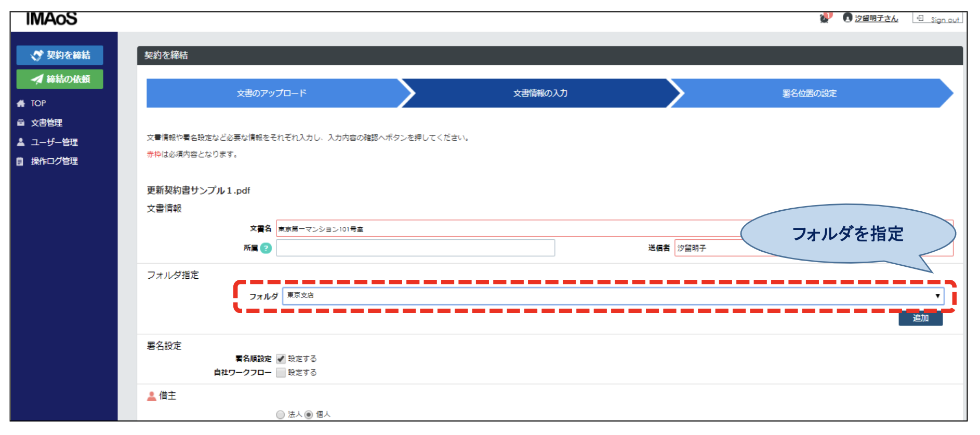
Task: Click the home icon beside TOP
Action: [x=21, y=103]
